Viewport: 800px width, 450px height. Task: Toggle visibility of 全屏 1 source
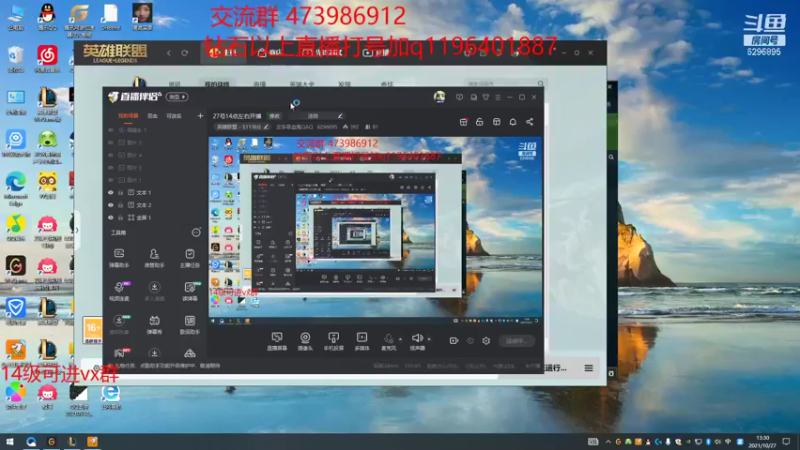pyautogui.click(x=111, y=217)
